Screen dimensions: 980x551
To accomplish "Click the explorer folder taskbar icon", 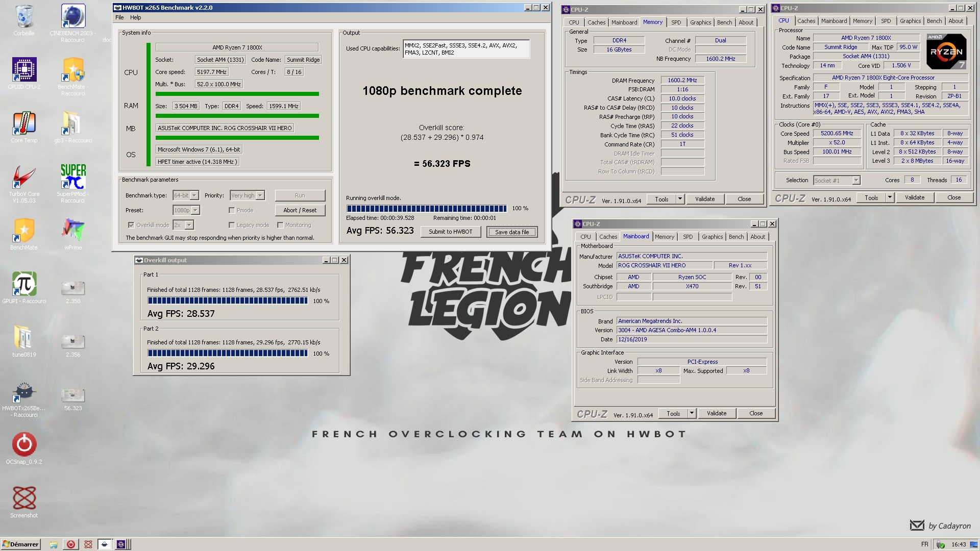I will (53, 544).
